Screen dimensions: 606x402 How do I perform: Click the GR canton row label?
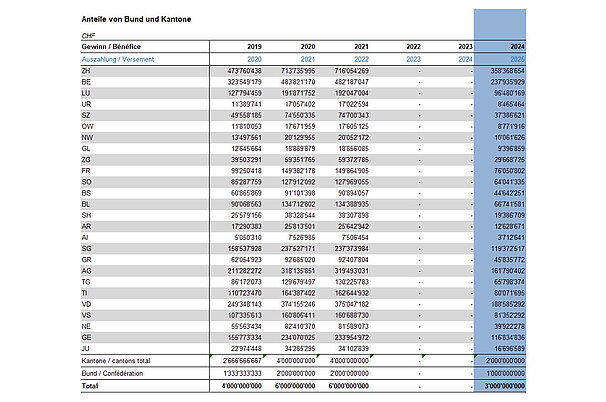[x=87, y=258]
